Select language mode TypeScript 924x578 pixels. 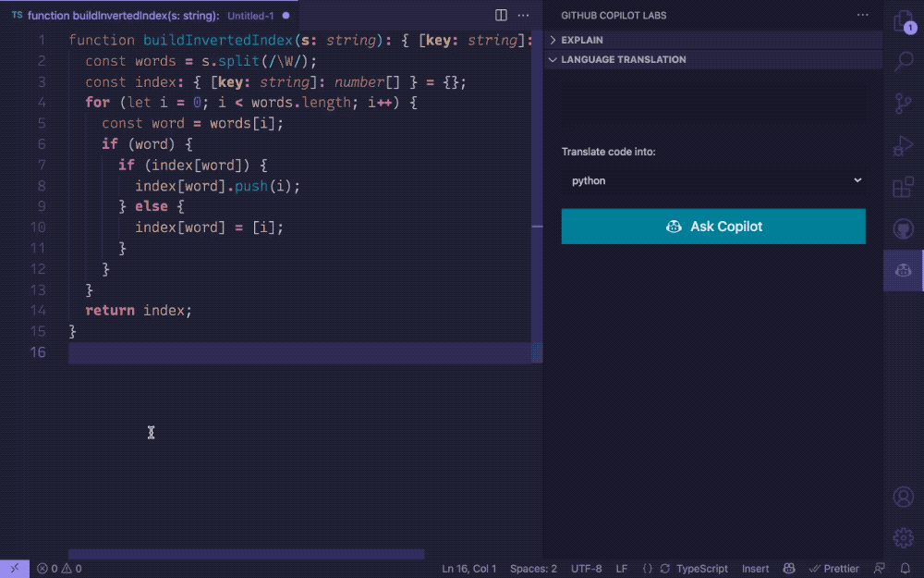coord(702,569)
